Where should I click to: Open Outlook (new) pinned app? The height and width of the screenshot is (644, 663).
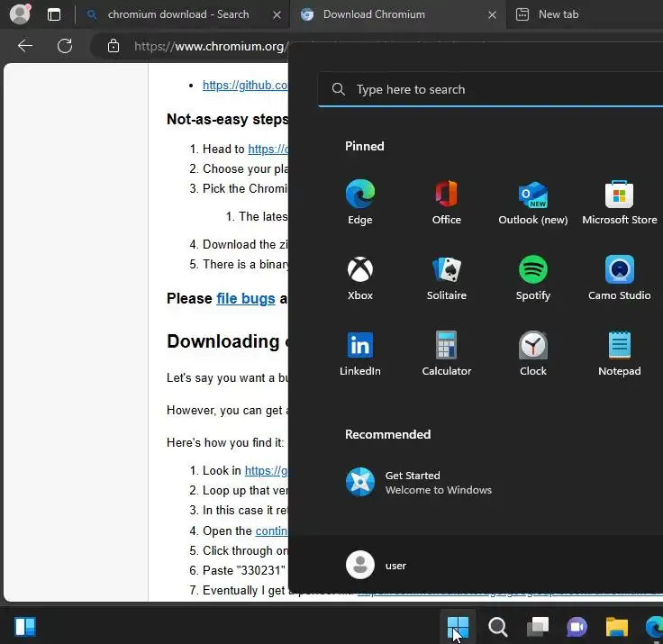(x=532, y=203)
